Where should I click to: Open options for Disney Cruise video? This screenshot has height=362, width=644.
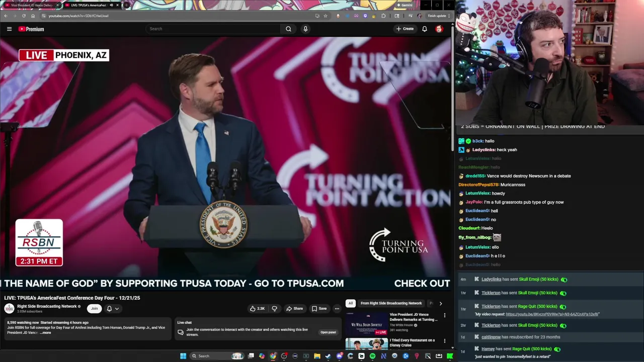click(x=444, y=341)
